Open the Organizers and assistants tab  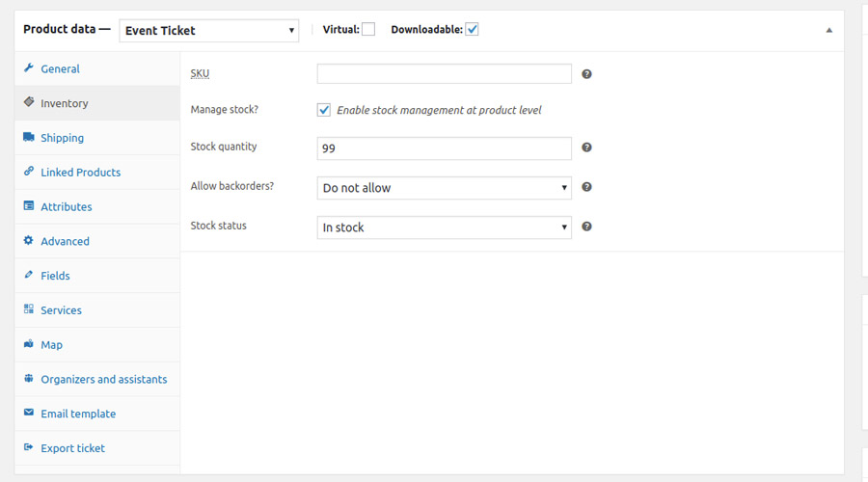click(103, 380)
